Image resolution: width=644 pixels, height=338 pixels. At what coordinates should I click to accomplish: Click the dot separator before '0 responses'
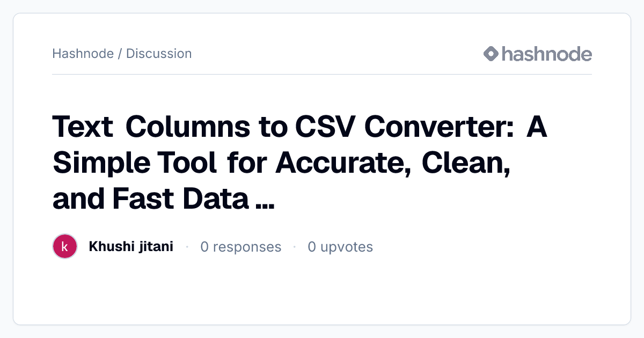(x=187, y=247)
